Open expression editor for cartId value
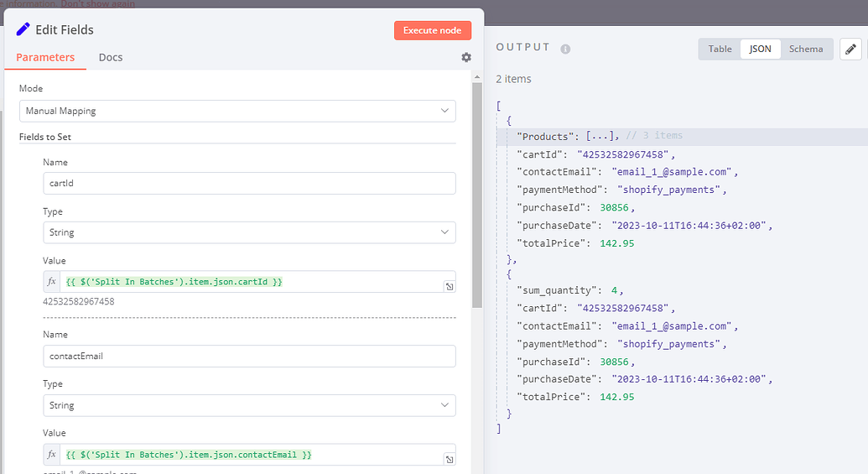This screenshot has height=474, width=868. pyautogui.click(x=450, y=287)
